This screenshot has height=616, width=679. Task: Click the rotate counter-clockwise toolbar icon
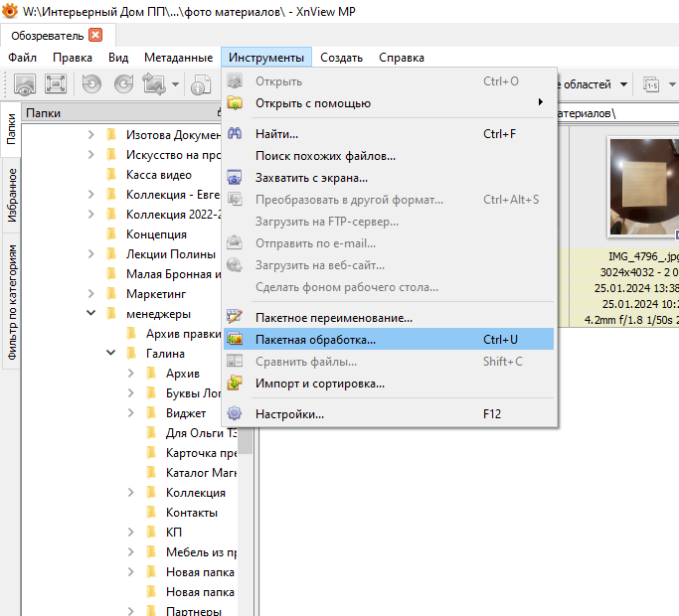click(x=91, y=84)
